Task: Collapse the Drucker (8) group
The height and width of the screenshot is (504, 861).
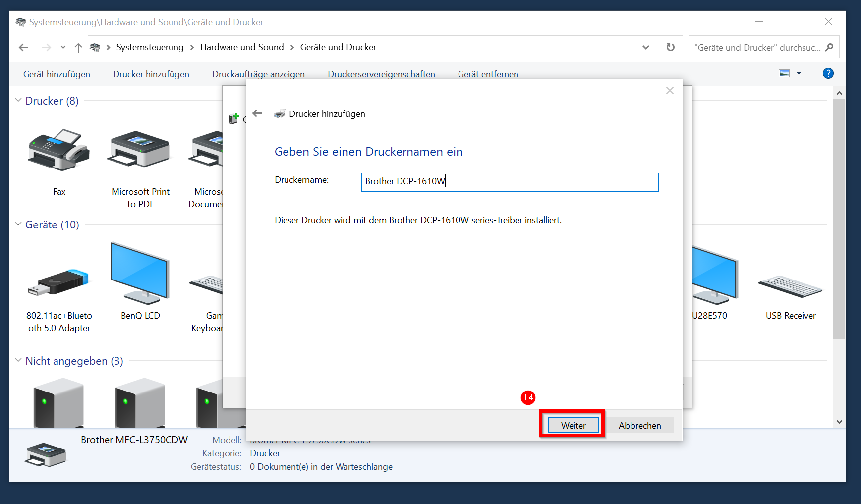Action: pos(18,100)
